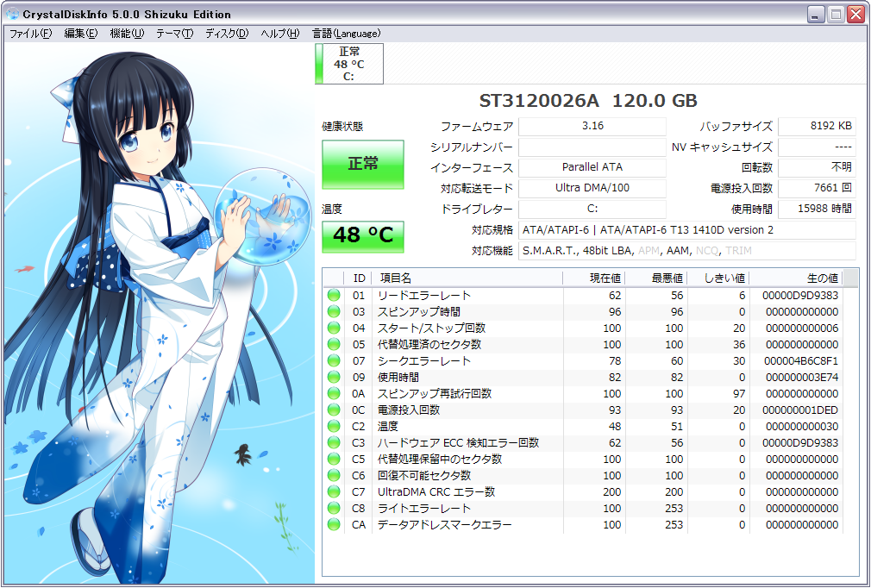Open the 編集(E) menu
The image size is (871, 588).
[x=81, y=34]
